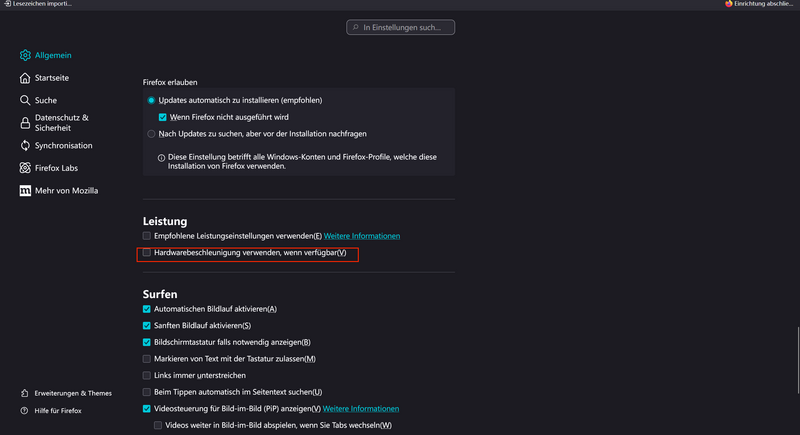Click the Mehr von Mozilla logo icon

25,191
